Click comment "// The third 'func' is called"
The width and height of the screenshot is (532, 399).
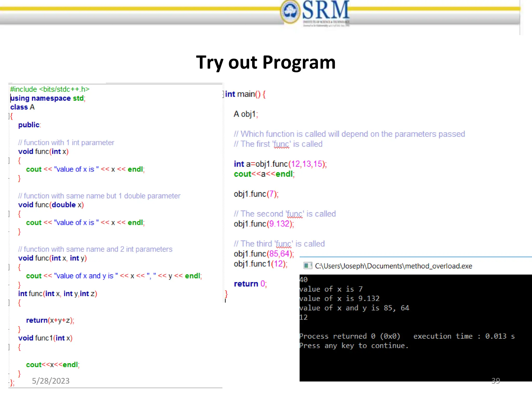click(279, 244)
